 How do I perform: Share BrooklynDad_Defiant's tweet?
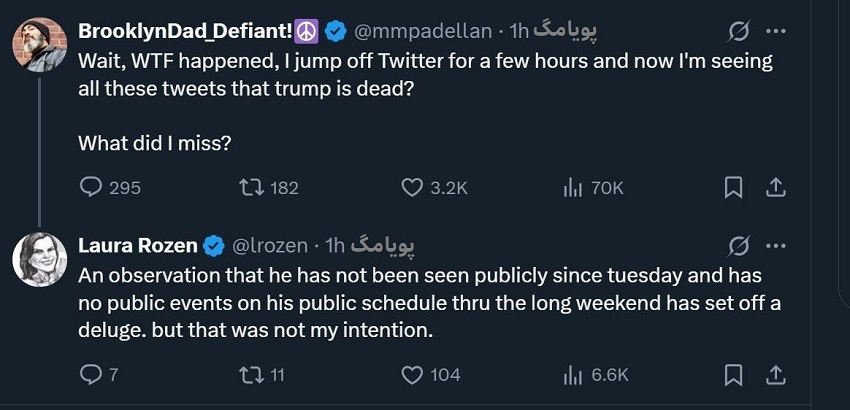[x=774, y=187]
